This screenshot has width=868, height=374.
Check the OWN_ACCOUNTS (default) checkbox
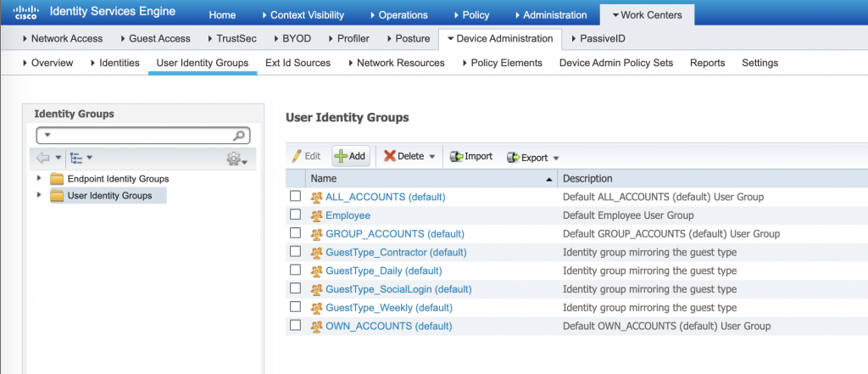click(295, 326)
